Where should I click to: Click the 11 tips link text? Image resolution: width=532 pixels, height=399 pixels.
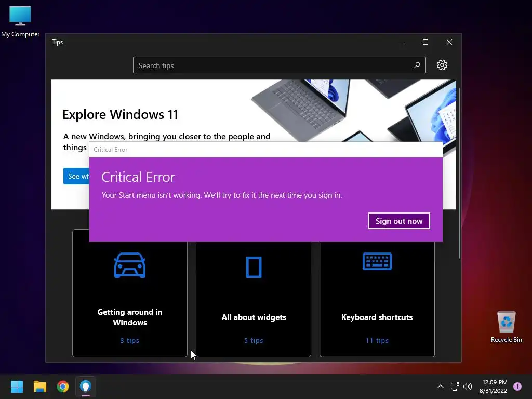point(377,340)
